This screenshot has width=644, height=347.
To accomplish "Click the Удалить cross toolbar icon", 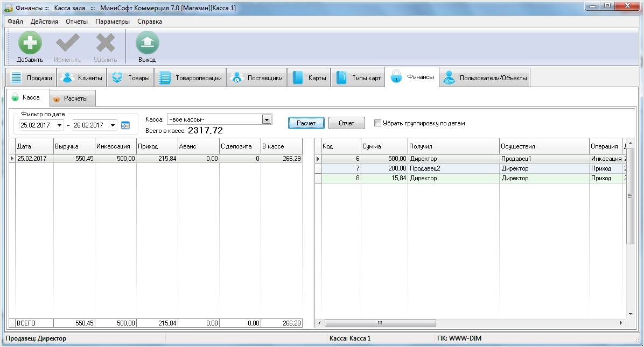I will (x=105, y=43).
